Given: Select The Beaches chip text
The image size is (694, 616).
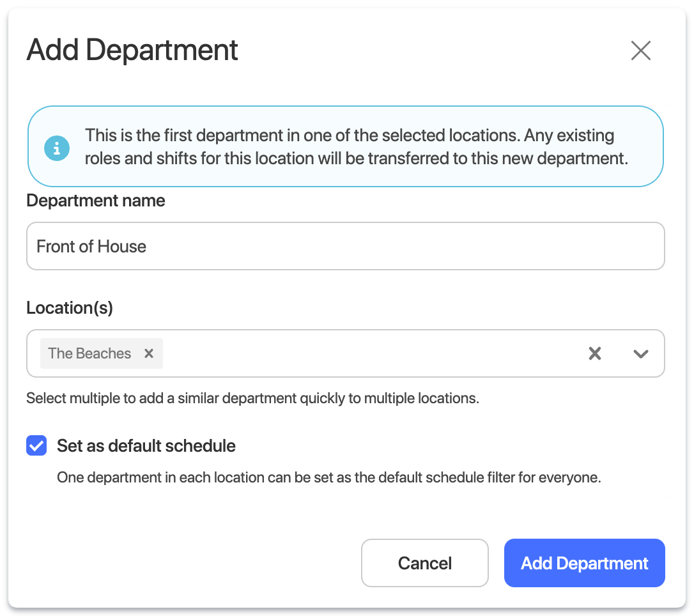Looking at the screenshot, I should click(x=89, y=353).
